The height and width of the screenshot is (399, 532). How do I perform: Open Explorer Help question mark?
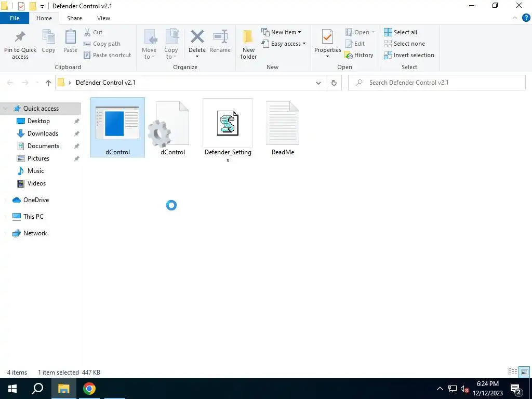(x=526, y=18)
